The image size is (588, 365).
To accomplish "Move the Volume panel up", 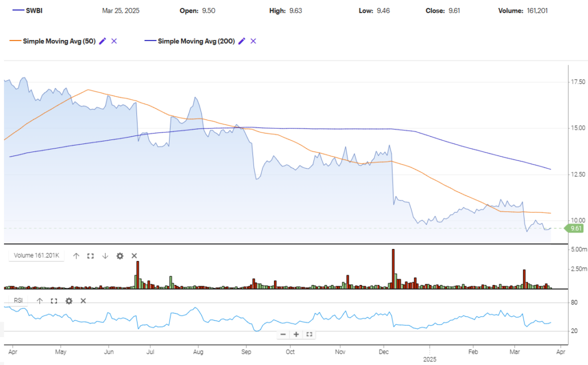I will (76, 256).
